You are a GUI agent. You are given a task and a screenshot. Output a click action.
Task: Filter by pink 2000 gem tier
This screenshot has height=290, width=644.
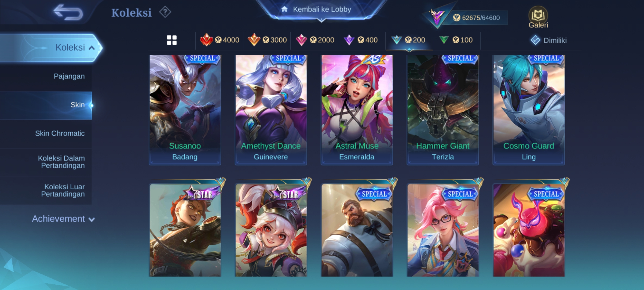pyautogui.click(x=315, y=40)
